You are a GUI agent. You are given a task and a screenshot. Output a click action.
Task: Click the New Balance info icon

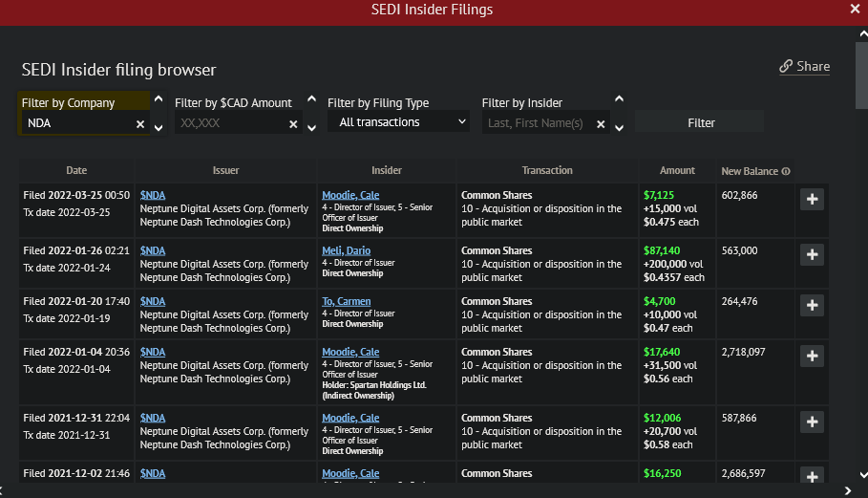(x=786, y=172)
